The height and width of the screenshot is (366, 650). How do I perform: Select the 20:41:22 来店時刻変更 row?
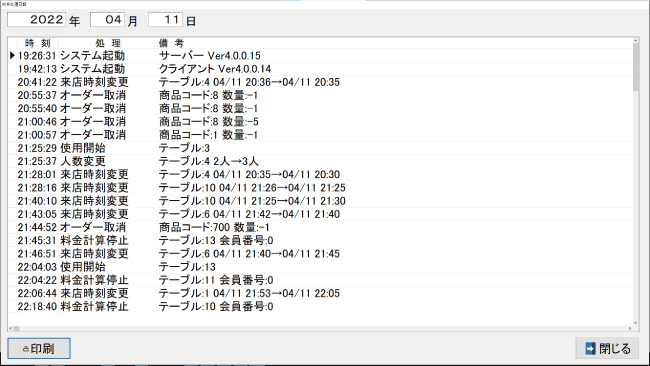tap(320, 82)
